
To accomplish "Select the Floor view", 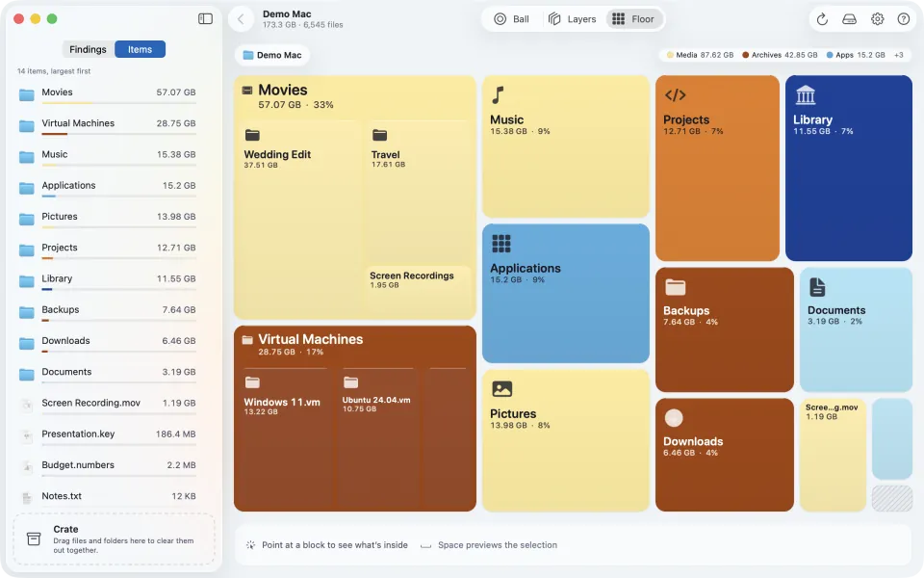I will coord(633,19).
